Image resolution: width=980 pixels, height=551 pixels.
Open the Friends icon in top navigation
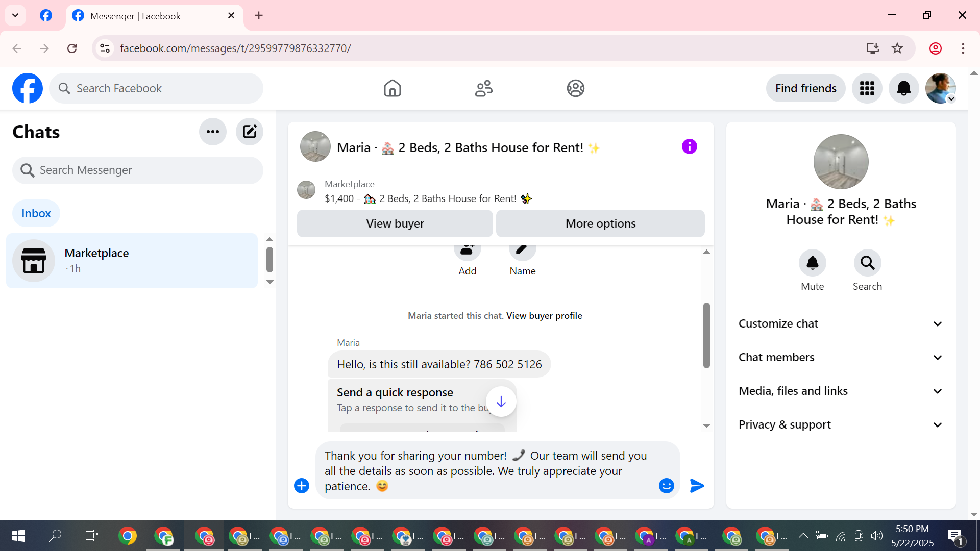pyautogui.click(x=484, y=88)
